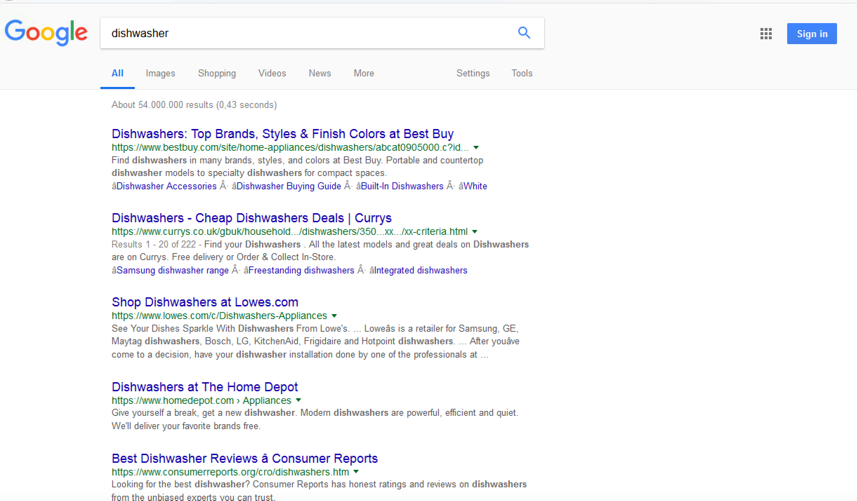The image size is (857, 501).
Task: Show the search Tools options
Action: click(x=522, y=73)
